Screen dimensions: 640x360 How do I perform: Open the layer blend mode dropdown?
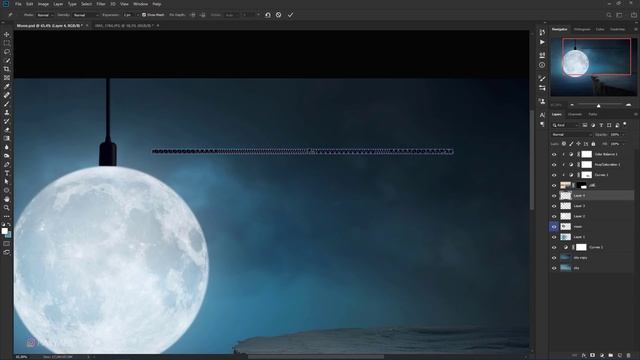[571, 134]
